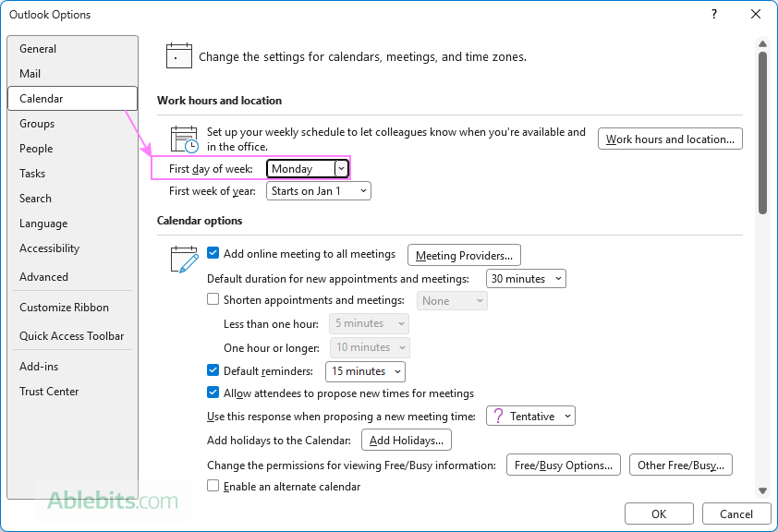Open the First day of week dropdown
The image size is (778, 532).
coord(308,169)
